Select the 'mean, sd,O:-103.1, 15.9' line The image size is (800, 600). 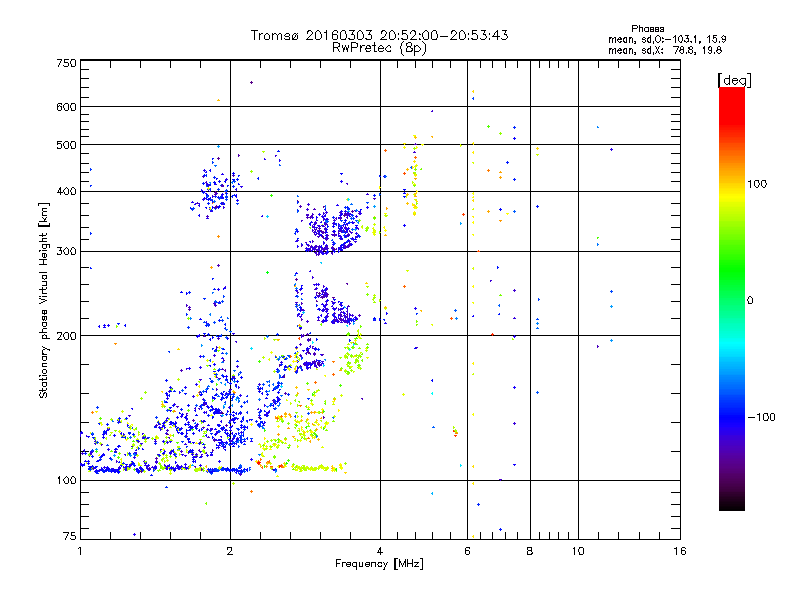667,39
